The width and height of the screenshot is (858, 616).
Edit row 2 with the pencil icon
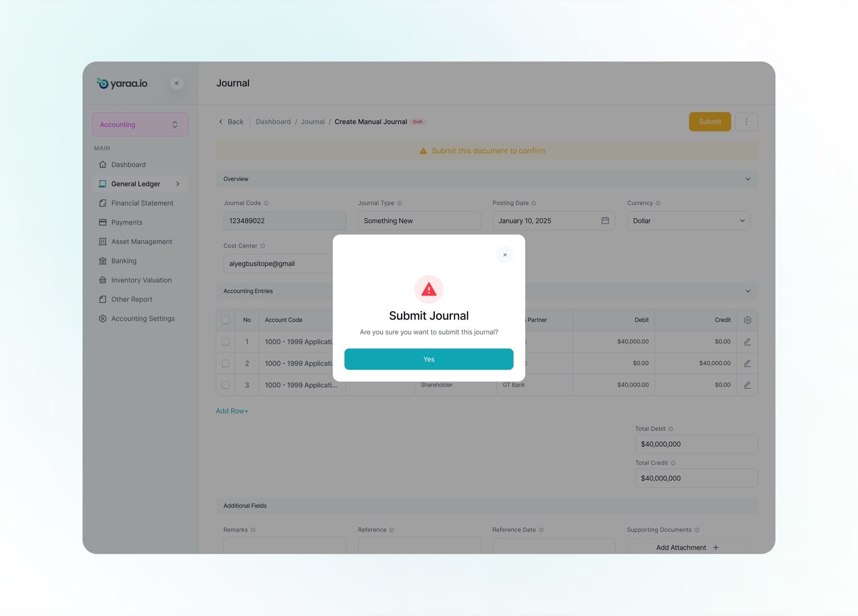click(747, 363)
